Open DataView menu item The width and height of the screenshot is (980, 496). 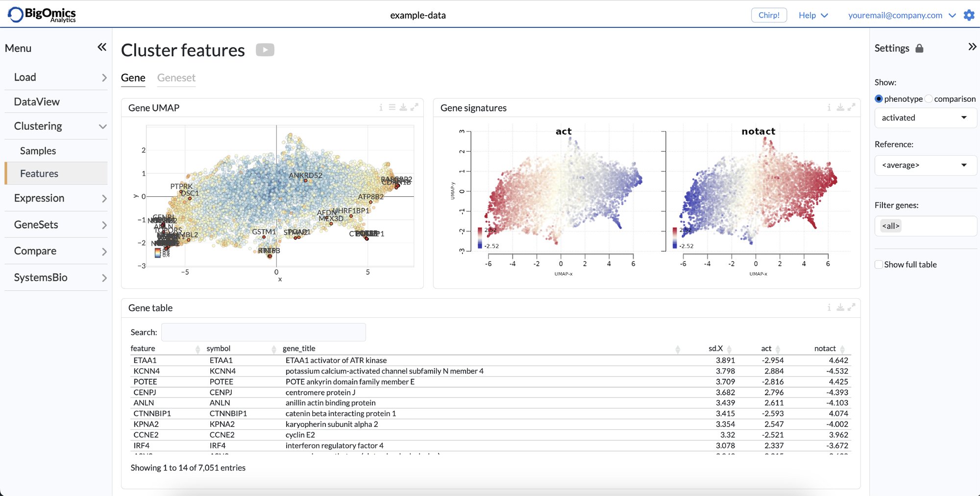(56, 102)
